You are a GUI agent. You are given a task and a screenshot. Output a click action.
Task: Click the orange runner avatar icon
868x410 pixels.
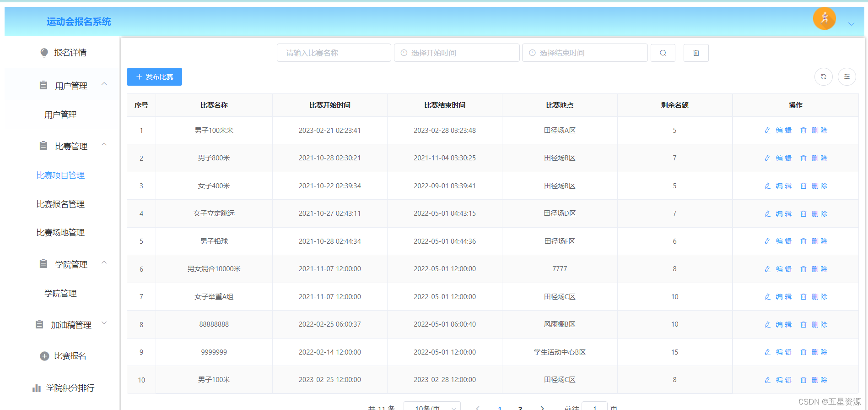point(825,18)
